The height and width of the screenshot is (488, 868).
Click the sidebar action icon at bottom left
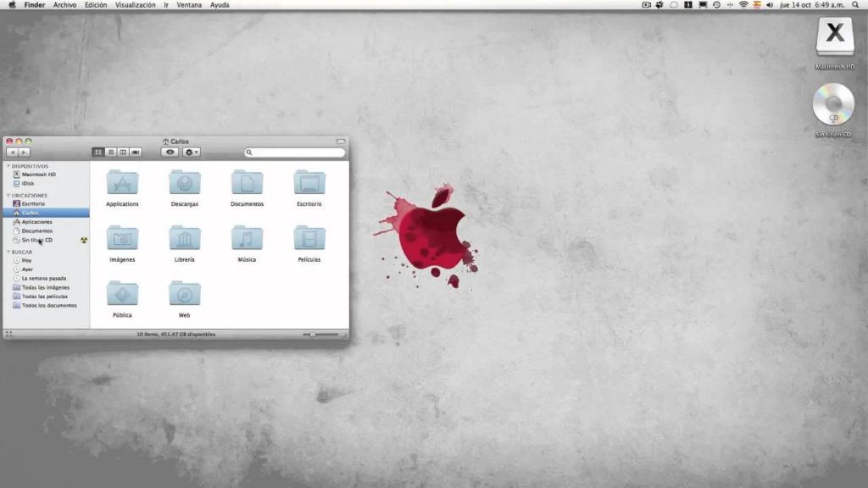(8, 334)
